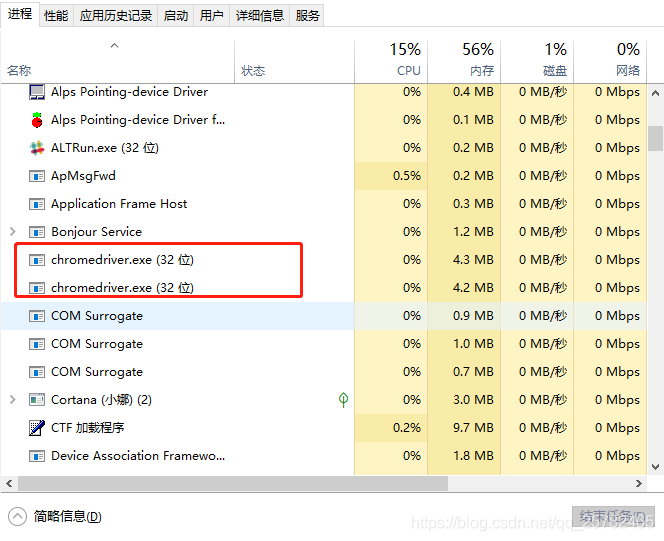Click the 1.8 MB memory value
Screen dimensions: 664x541
pyautogui.click(x=473, y=456)
